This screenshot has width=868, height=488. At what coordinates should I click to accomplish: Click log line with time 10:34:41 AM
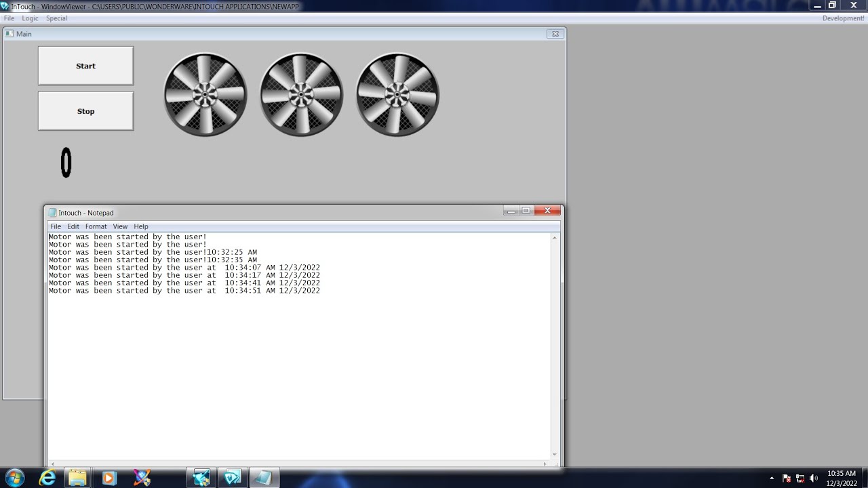[184, 283]
